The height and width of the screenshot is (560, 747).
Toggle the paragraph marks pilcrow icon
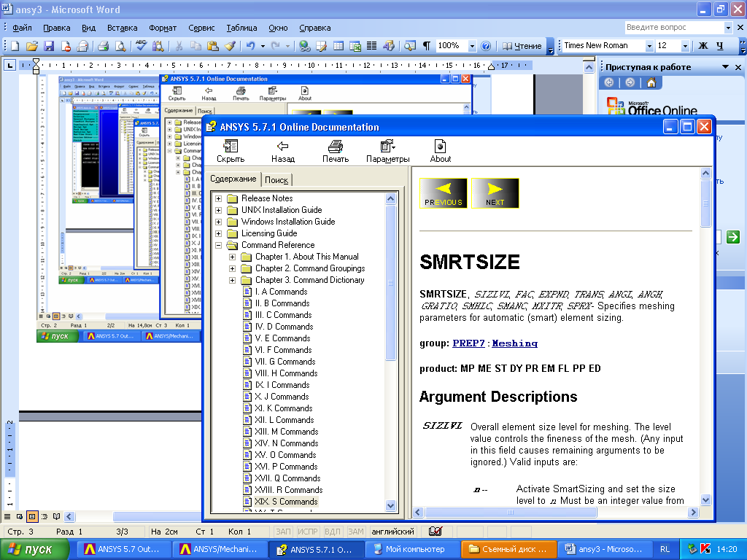(x=426, y=46)
